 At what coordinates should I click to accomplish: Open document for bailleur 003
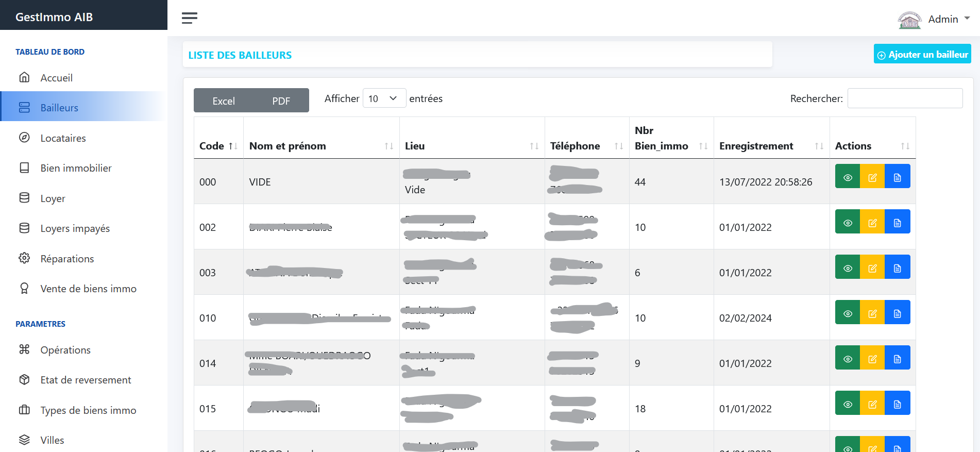(898, 267)
